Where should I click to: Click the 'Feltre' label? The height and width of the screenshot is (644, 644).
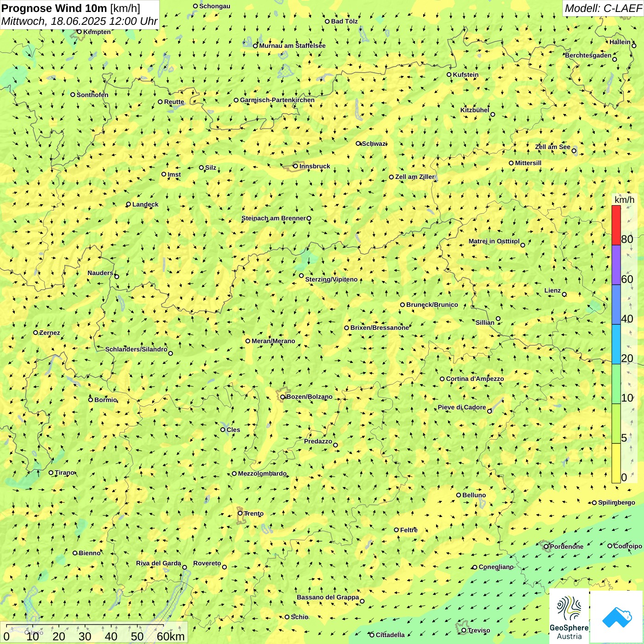[x=409, y=530]
